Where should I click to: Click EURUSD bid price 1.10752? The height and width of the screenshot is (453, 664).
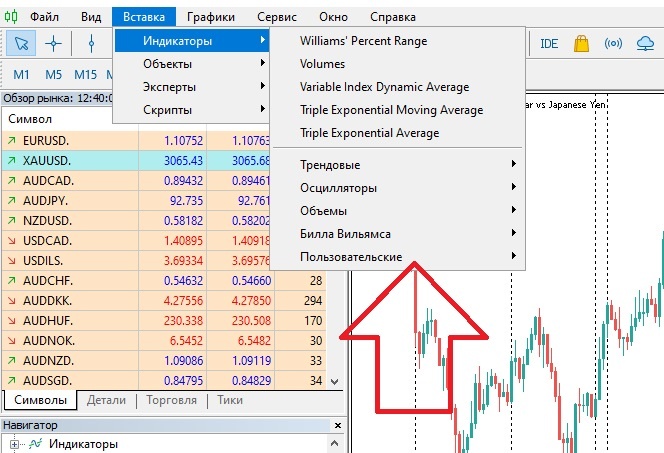183,141
